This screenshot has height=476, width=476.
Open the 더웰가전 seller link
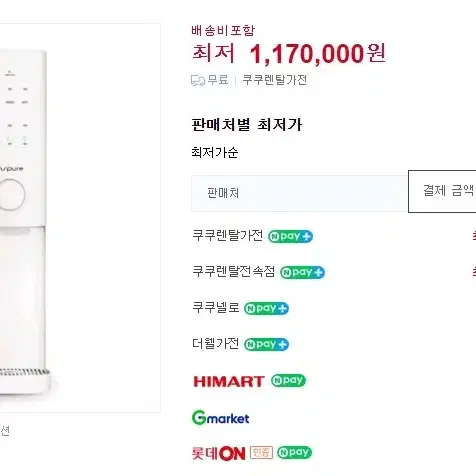(x=216, y=344)
